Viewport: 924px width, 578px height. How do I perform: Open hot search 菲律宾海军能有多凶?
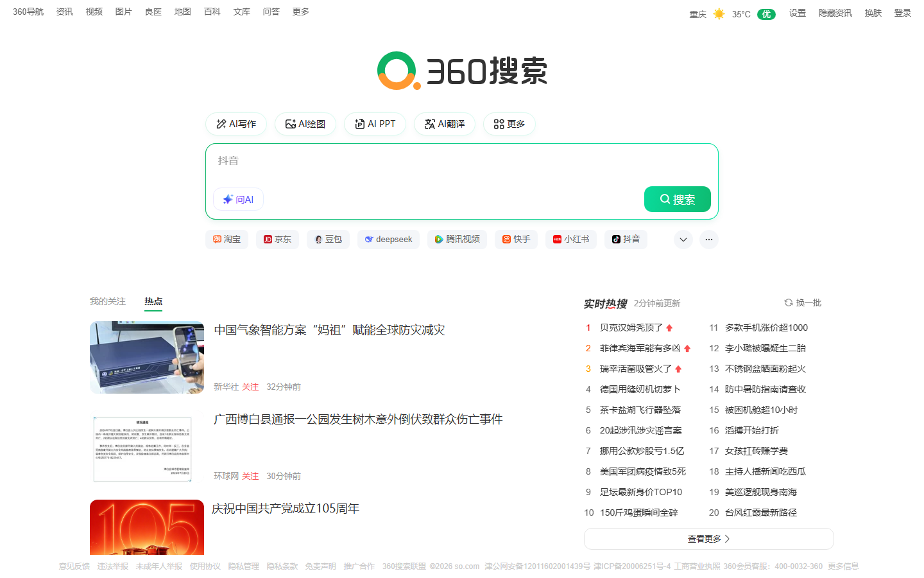point(640,348)
